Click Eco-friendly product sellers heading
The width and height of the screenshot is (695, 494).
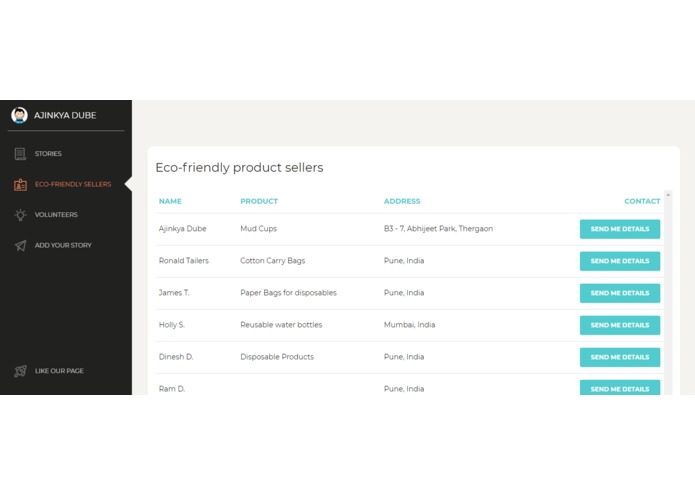[x=239, y=167]
